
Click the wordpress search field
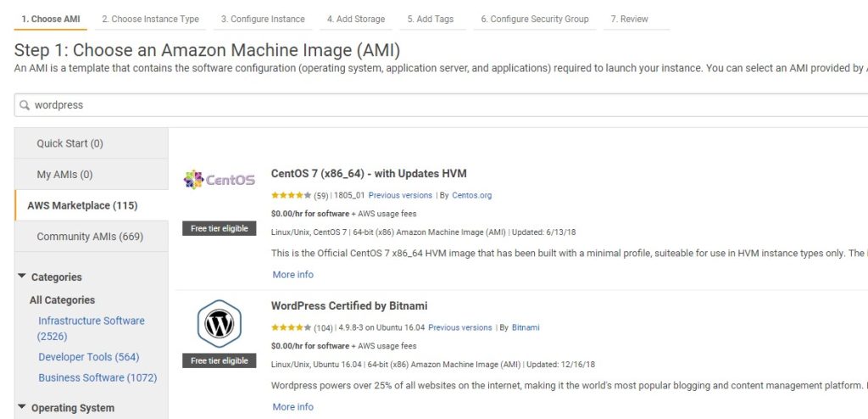click(442, 105)
